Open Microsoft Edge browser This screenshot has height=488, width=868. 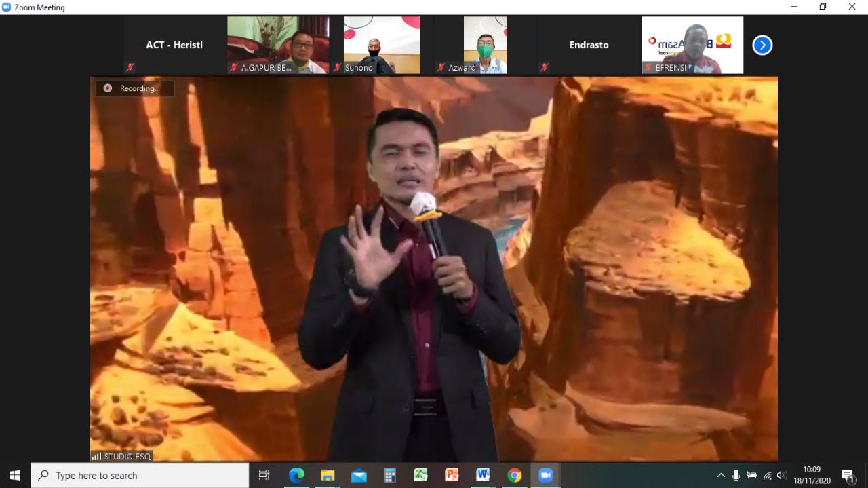click(296, 475)
